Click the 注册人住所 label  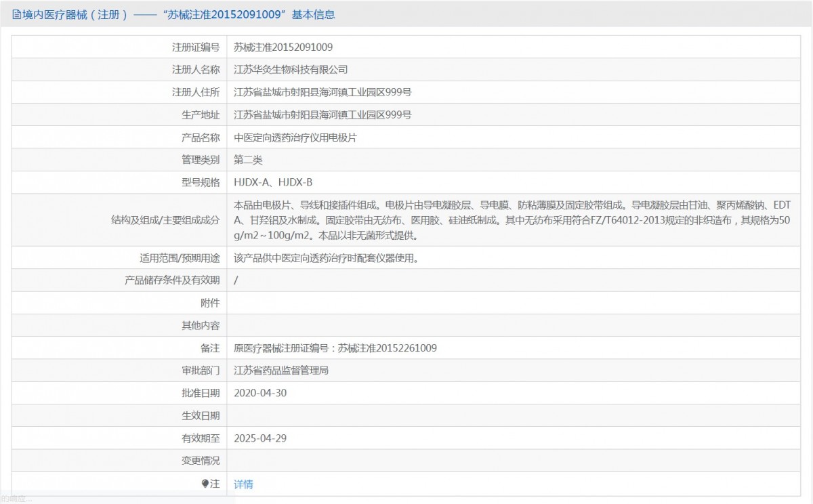pyautogui.click(x=196, y=92)
